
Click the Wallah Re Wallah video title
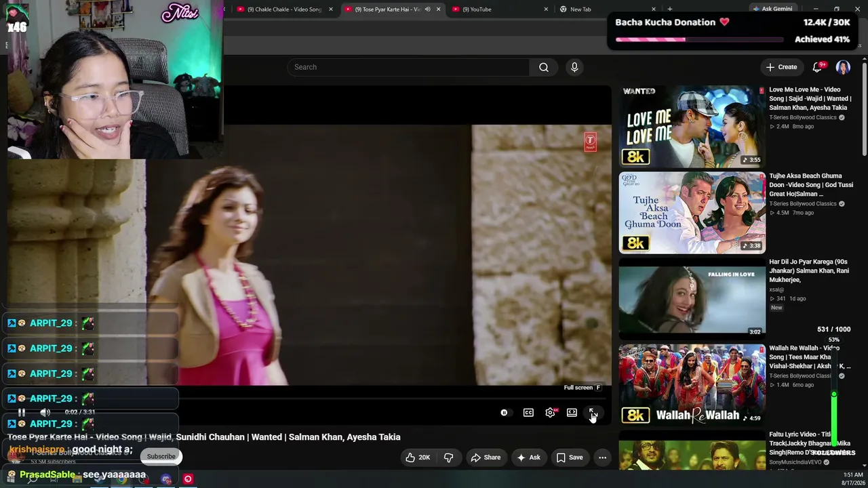click(x=810, y=357)
